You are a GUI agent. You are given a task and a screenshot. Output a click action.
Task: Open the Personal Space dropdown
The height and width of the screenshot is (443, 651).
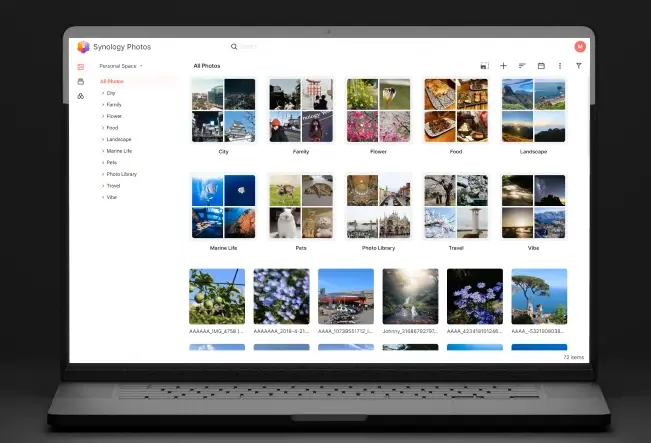tap(120, 66)
